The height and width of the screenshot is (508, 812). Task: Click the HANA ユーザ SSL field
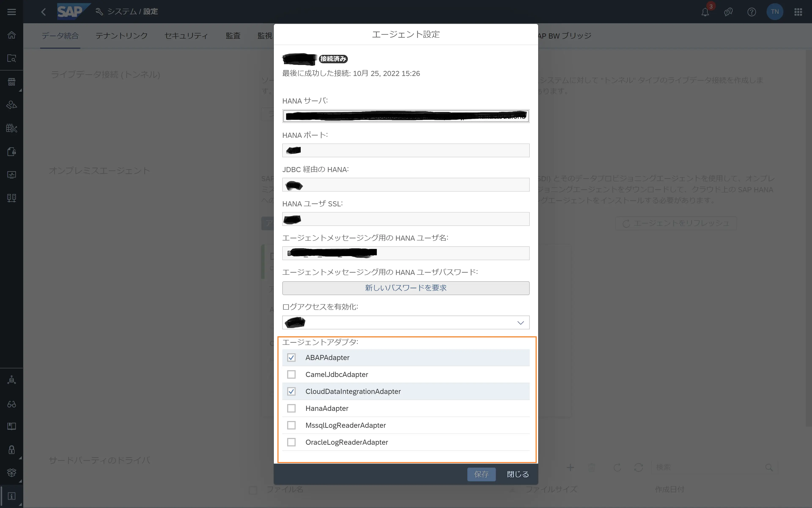coord(406,219)
